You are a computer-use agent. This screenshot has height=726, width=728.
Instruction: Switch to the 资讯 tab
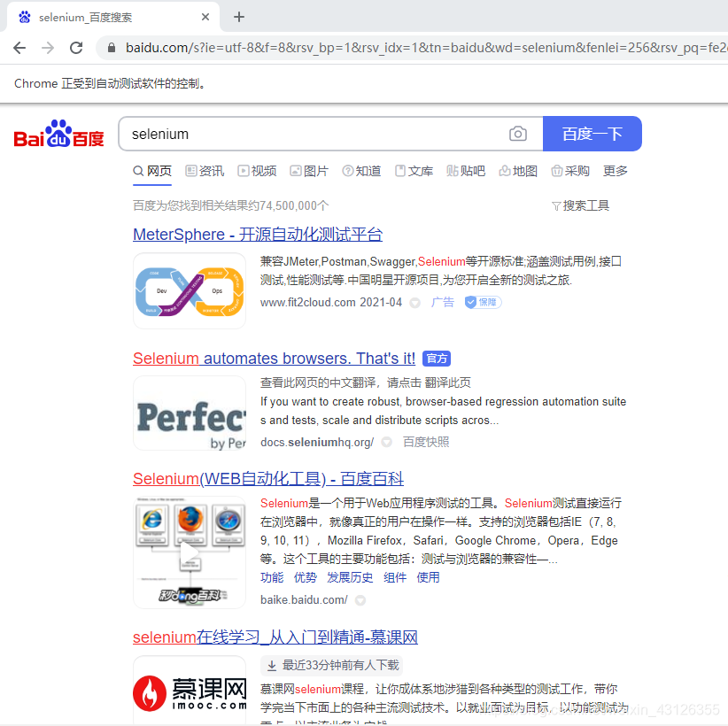(205, 171)
